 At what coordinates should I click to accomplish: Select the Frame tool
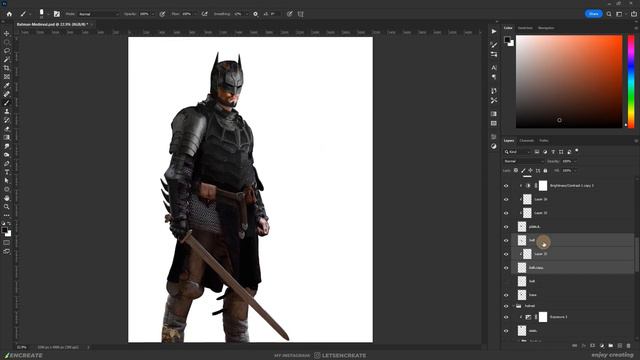coord(7,77)
